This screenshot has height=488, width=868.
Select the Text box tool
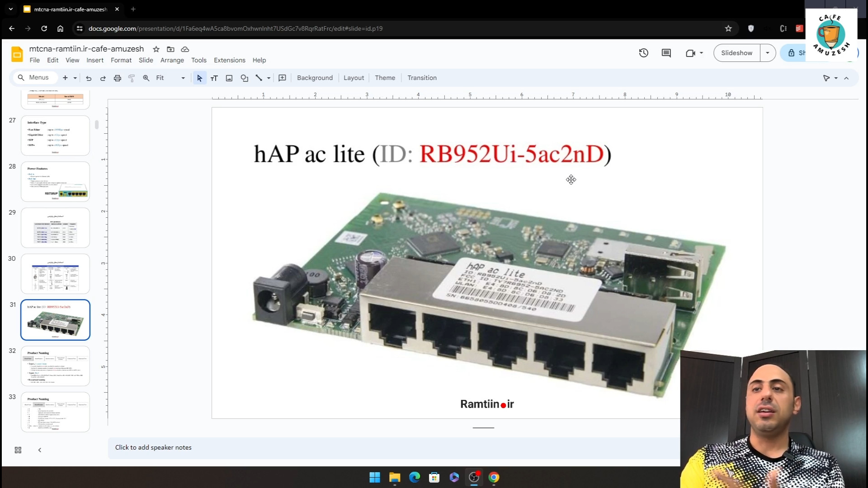pos(214,78)
